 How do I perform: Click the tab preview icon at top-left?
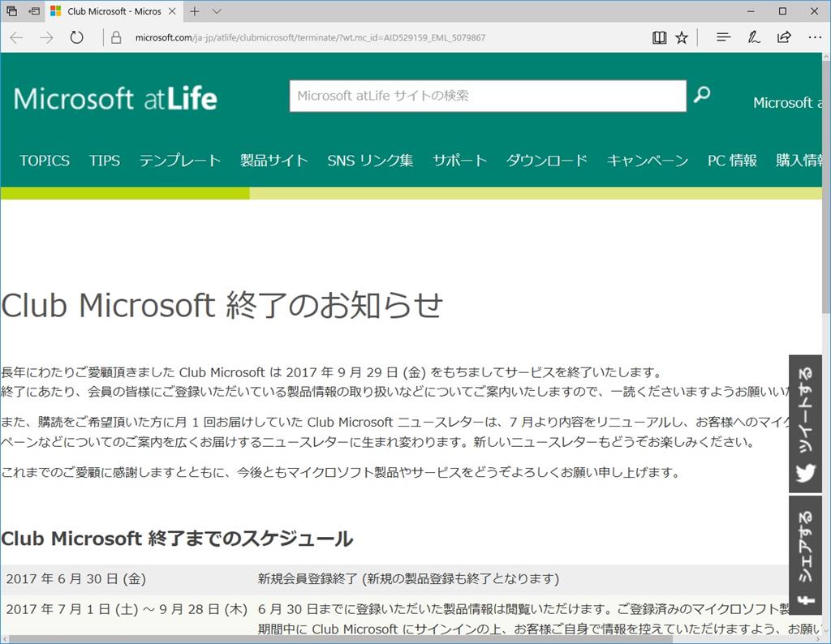tap(11, 11)
